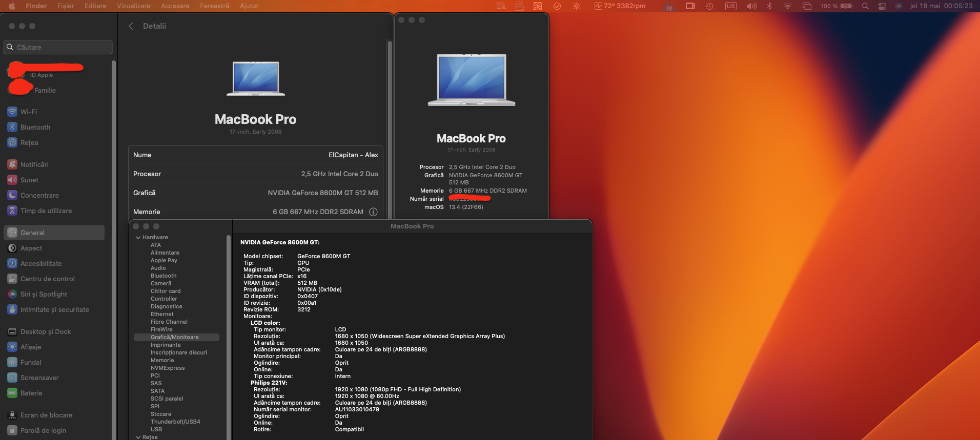
Task: Open Ajutor menu
Action: pyautogui.click(x=249, y=6)
